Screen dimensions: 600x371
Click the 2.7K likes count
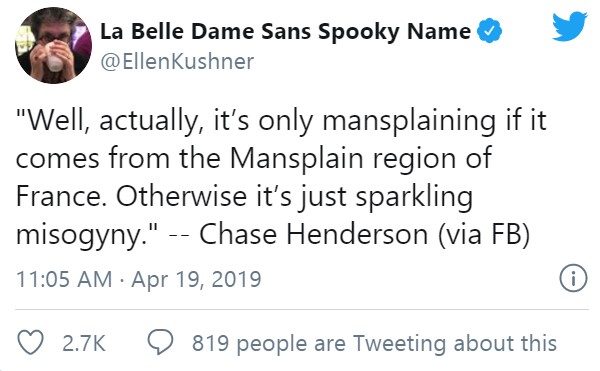pos(84,343)
